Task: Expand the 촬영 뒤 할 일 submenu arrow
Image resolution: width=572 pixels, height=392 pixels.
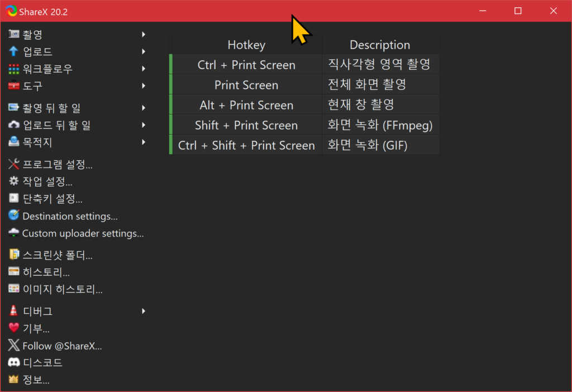Action: pos(144,108)
